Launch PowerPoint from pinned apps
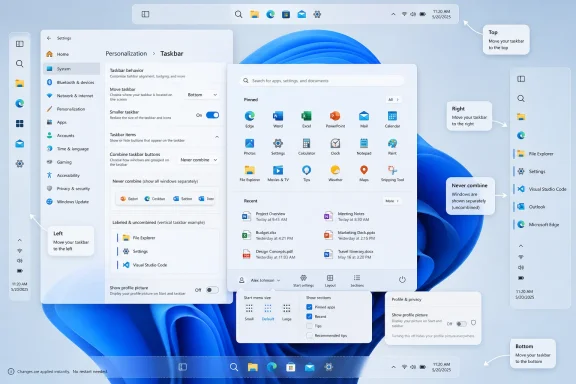The image size is (576, 384). pos(335,119)
